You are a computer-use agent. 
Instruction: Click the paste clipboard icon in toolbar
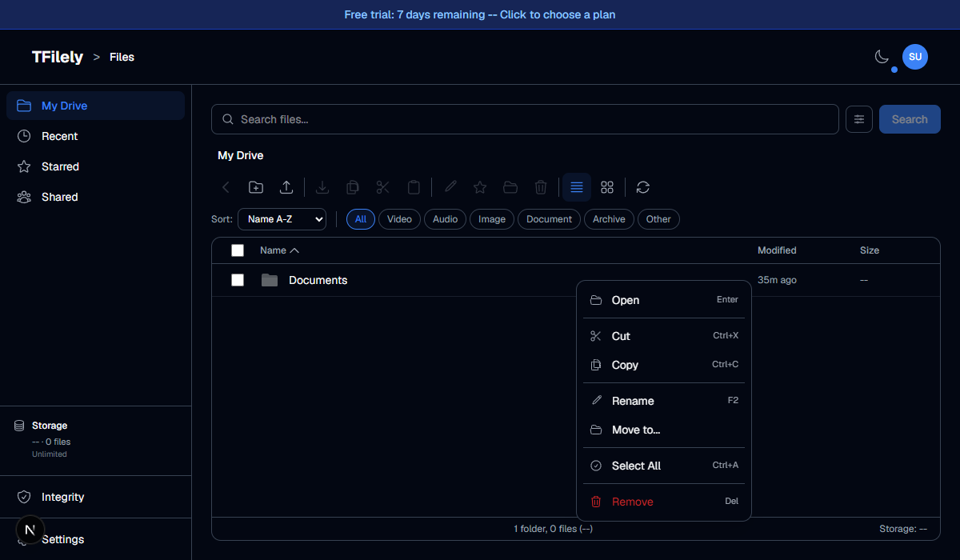(414, 187)
